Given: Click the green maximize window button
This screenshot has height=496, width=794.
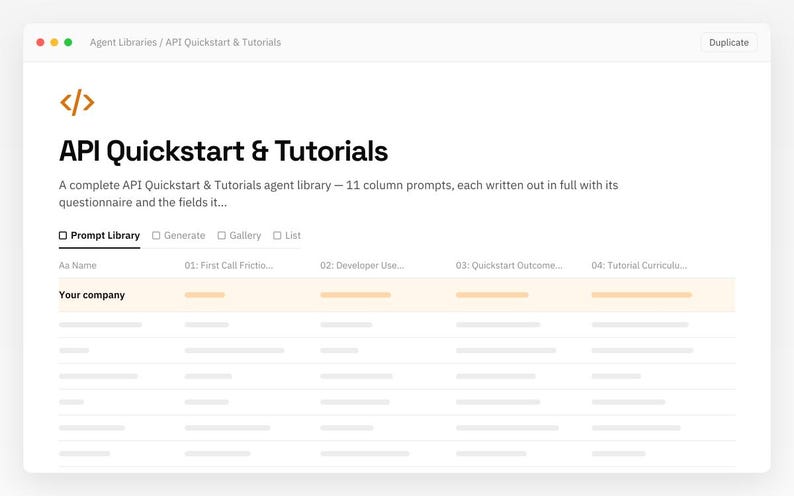Looking at the screenshot, I should [x=68, y=43].
